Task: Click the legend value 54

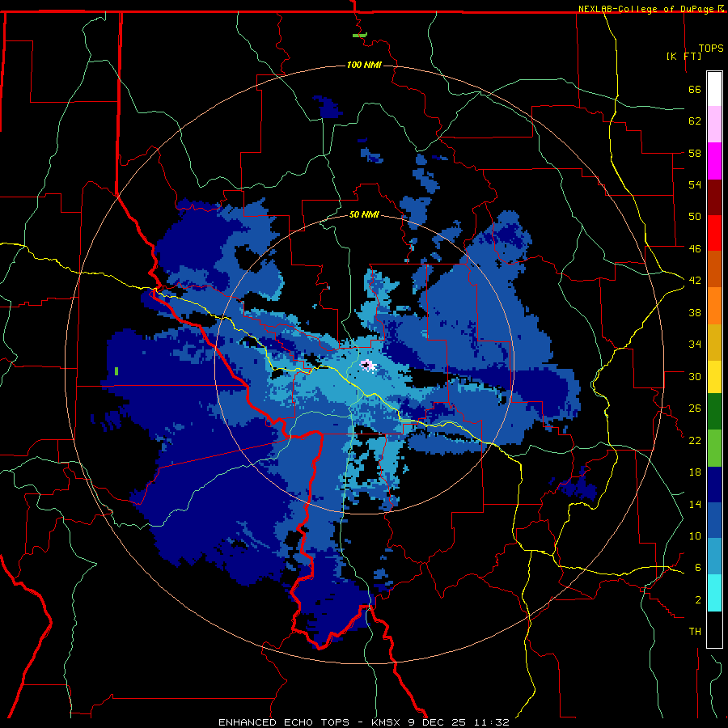Action: coord(695,184)
